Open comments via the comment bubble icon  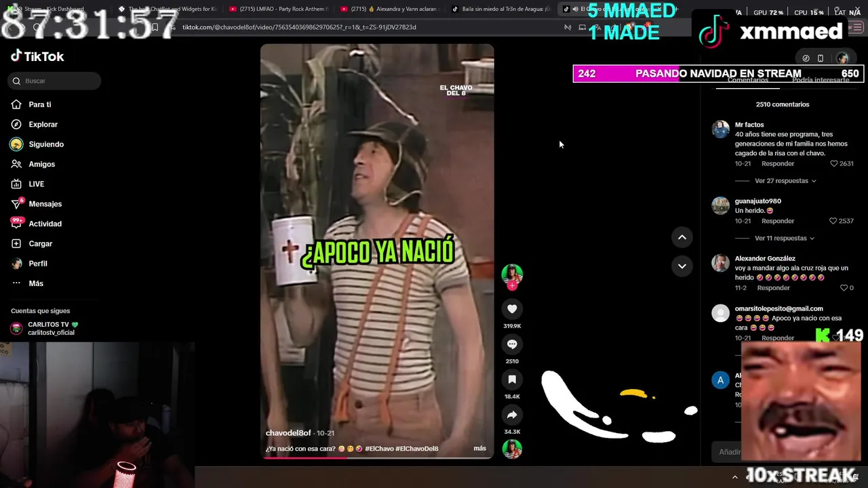[512, 344]
